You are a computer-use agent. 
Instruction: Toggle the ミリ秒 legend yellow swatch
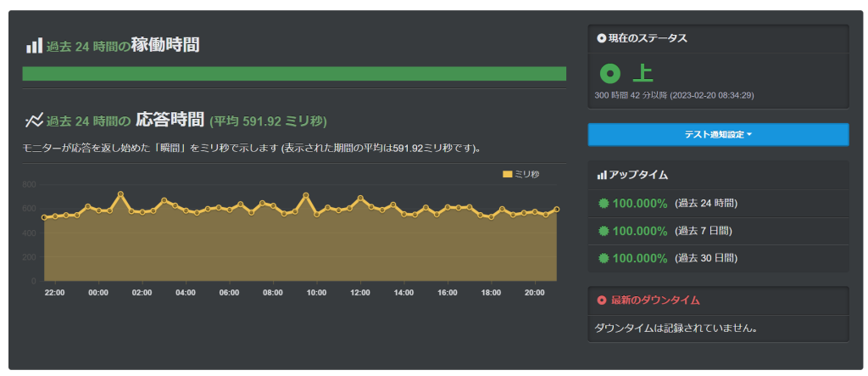508,174
